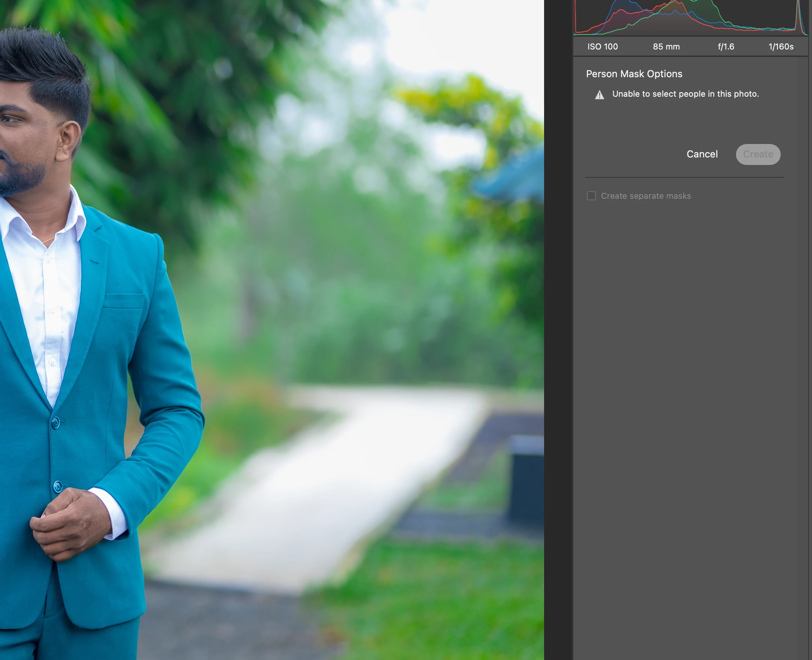Click the top suit jacket button
This screenshot has height=660, width=812.
(56, 422)
